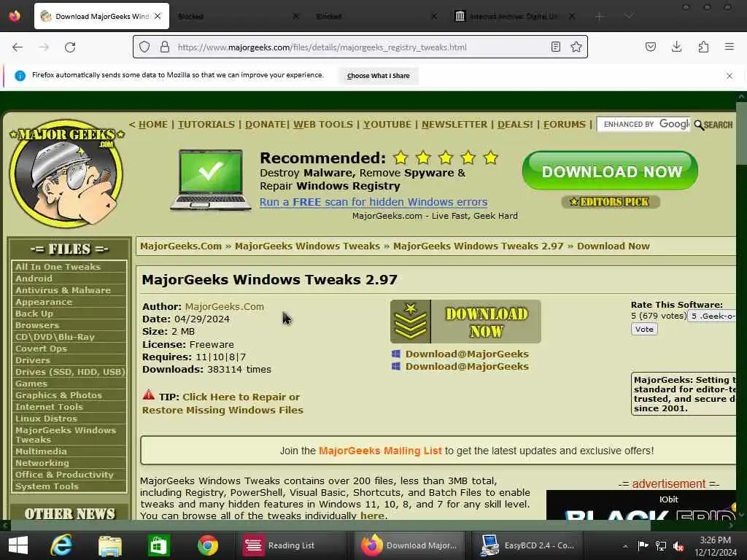Image resolution: width=747 pixels, height=560 pixels.
Task: Bookmark this page with the star icon
Action: coord(576,47)
